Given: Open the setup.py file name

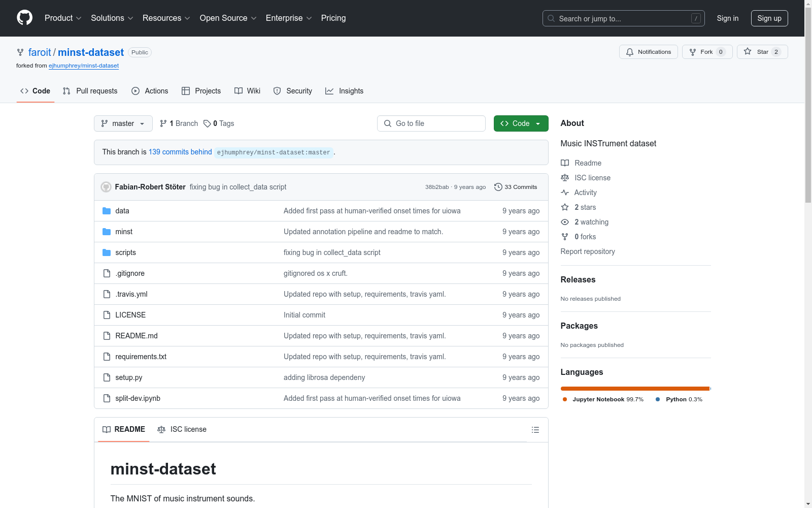Looking at the screenshot, I should coord(129,377).
